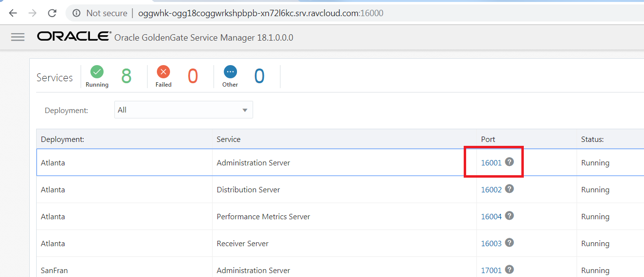Screen dimensions: 644x277
Task: Click the green Running status icon
Action: pos(97,72)
